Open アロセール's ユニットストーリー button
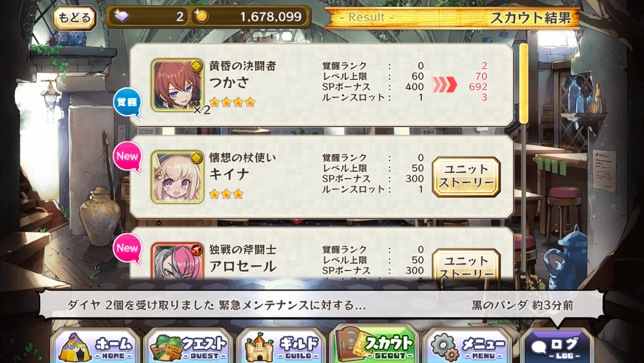This screenshot has height=363, width=644. 466,264
